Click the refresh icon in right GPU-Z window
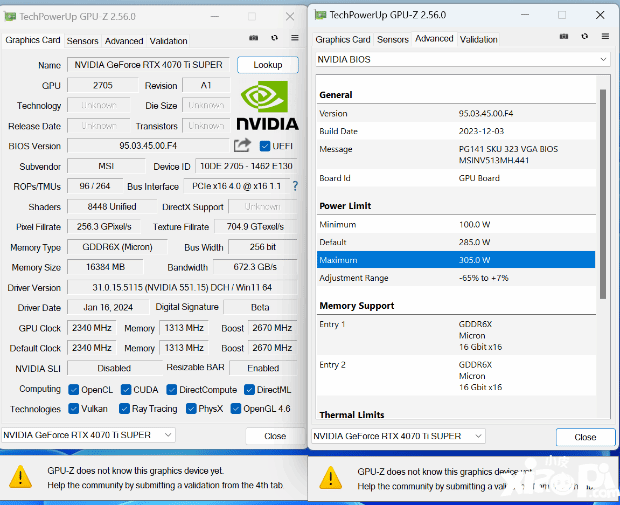 click(x=585, y=36)
